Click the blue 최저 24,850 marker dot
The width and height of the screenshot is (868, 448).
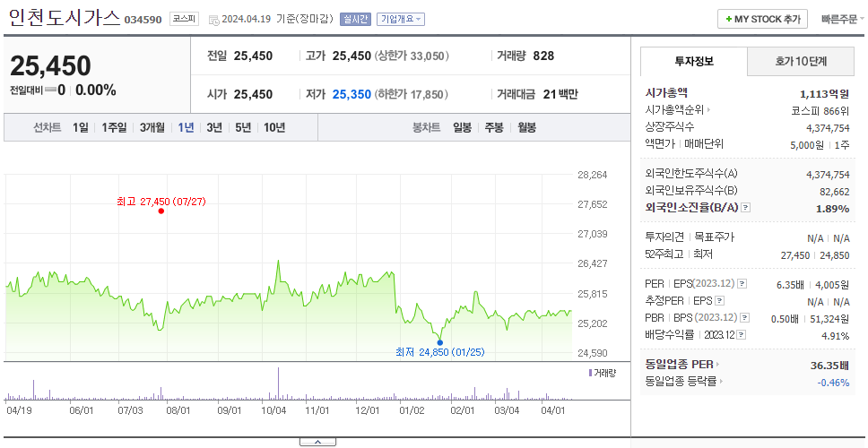tap(439, 343)
